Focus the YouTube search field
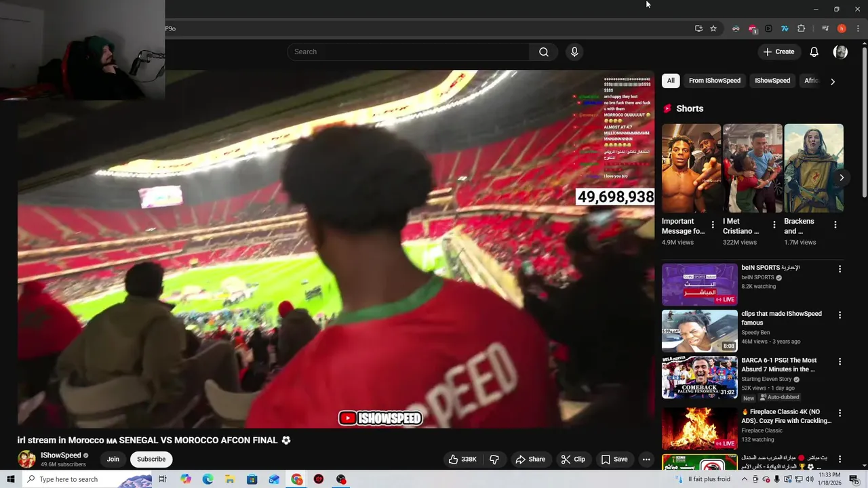Viewport: 868px width, 488px height. click(x=408, y=52)
